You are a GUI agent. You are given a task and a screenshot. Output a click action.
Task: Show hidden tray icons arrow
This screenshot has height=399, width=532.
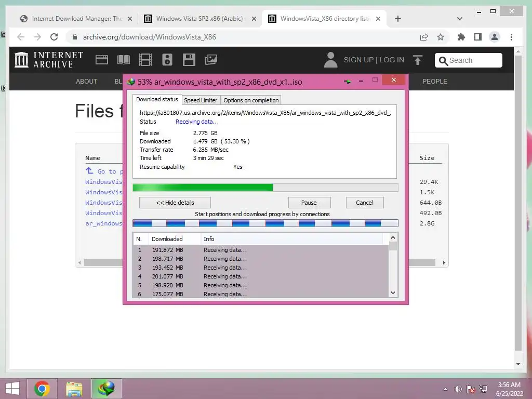(445, 389)
